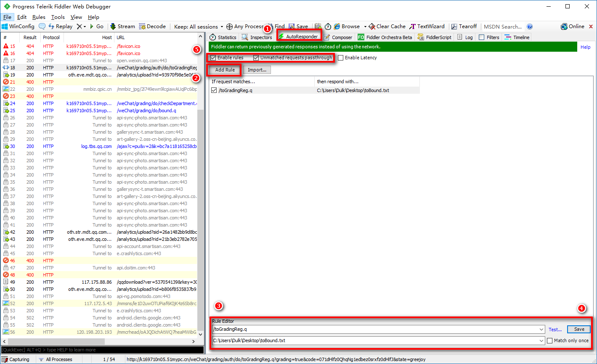The height and width of the screenshot is (364, 597).
Task: Open the View menu
Action: [76, 17]
